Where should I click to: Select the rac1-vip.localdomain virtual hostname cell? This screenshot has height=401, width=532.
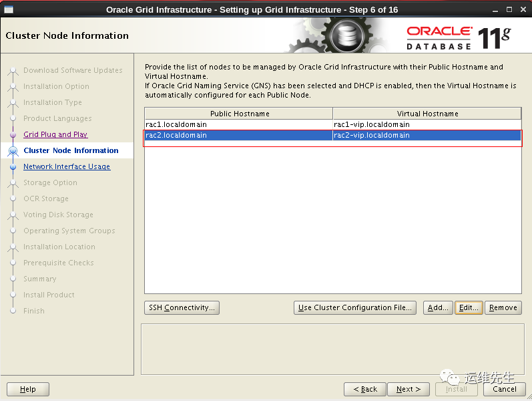tap(427, 124)
